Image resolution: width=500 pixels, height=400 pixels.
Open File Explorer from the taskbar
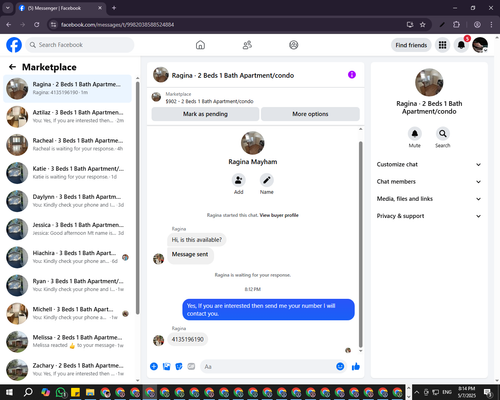coord(90,392)
